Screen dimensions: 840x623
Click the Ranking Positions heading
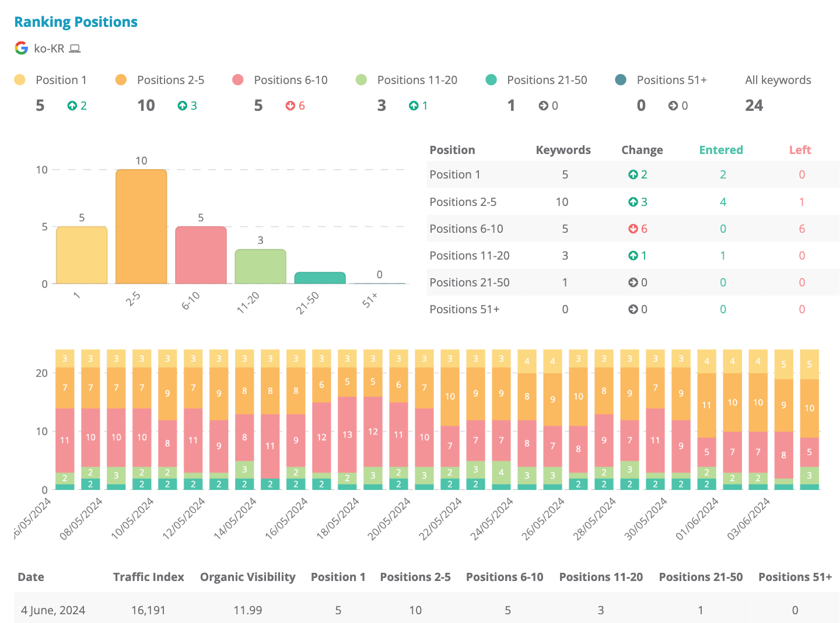click(76, 22)
